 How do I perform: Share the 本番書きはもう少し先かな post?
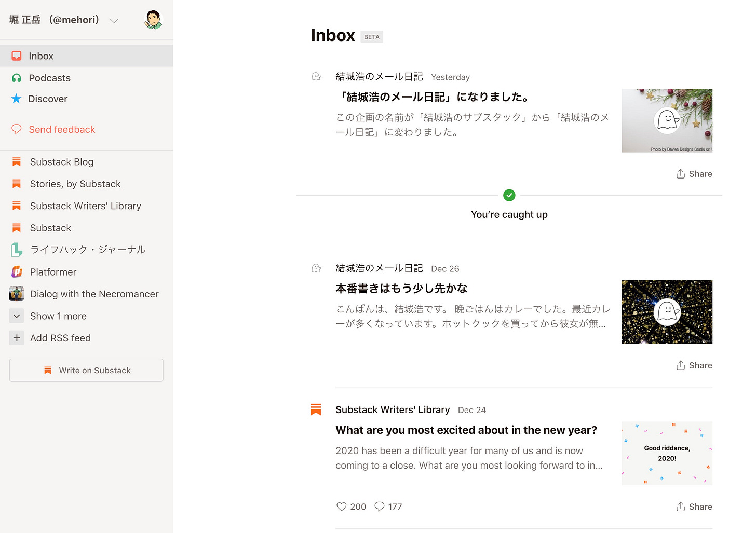(694, 365)
